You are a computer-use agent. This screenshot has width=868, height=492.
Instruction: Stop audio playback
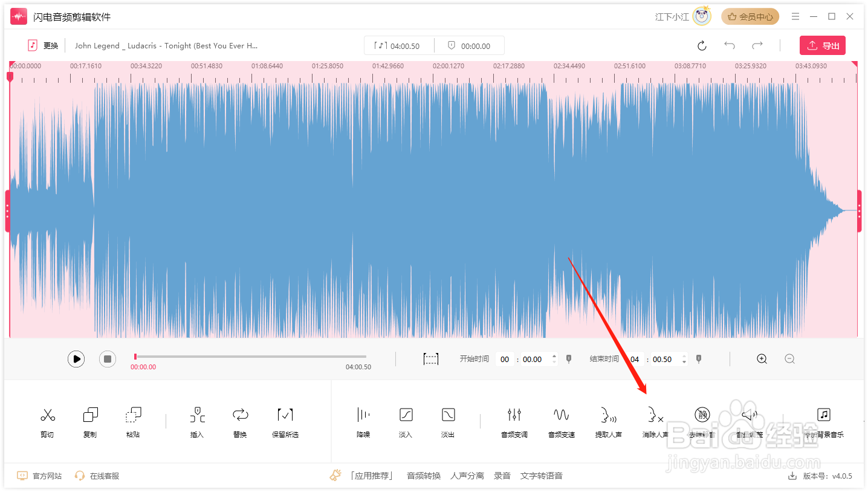pyautogui.click(x=108, y=359)
